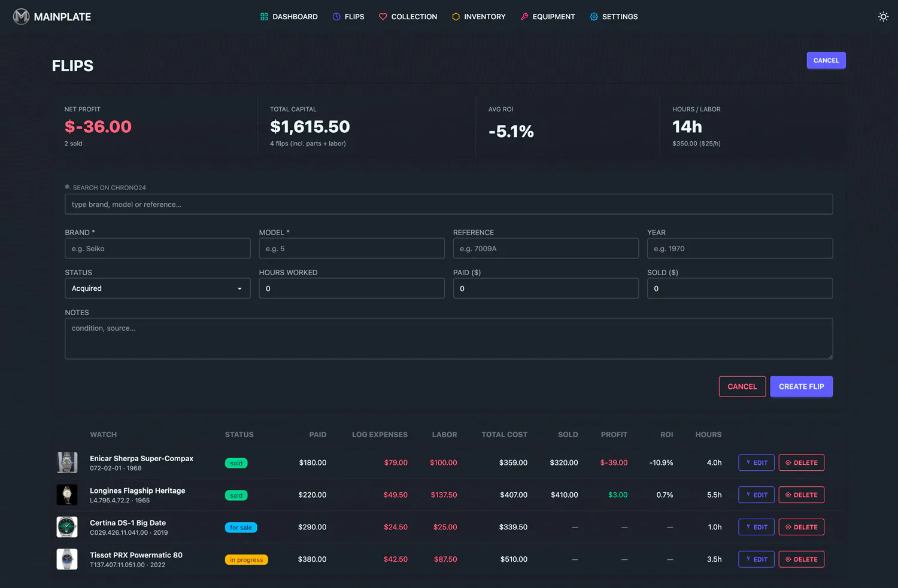
Task: Click the Net Profit value $-36.00
Action: 98,127
